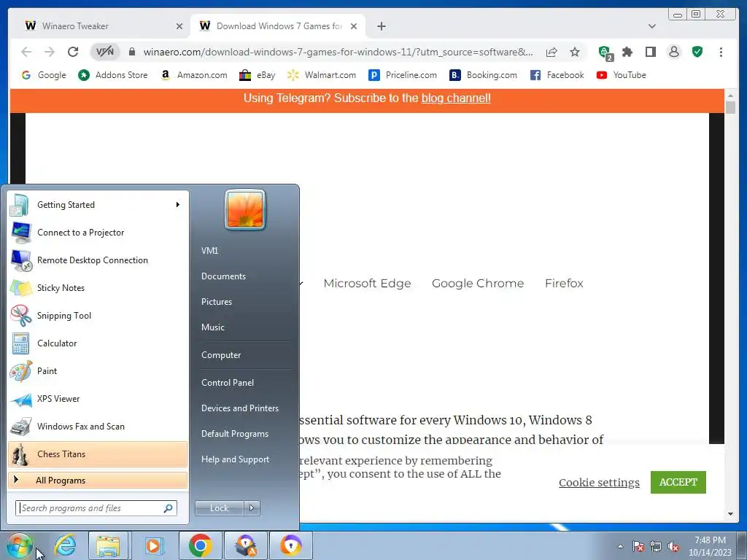747x560 pixels.
Task: Open Cookie settings
Action: tap(600, 483)
